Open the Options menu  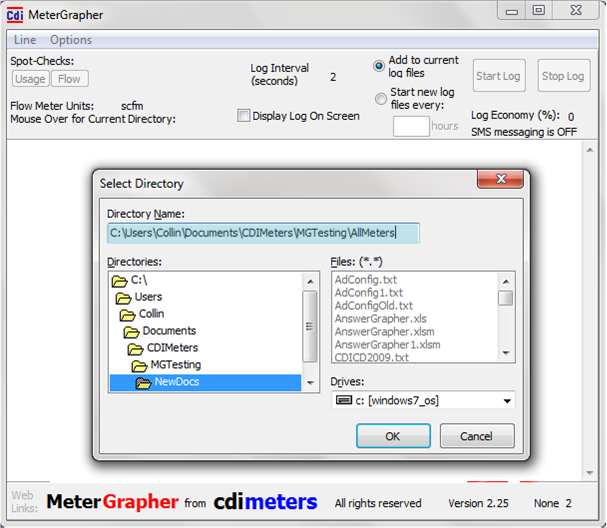coord(71,40)
